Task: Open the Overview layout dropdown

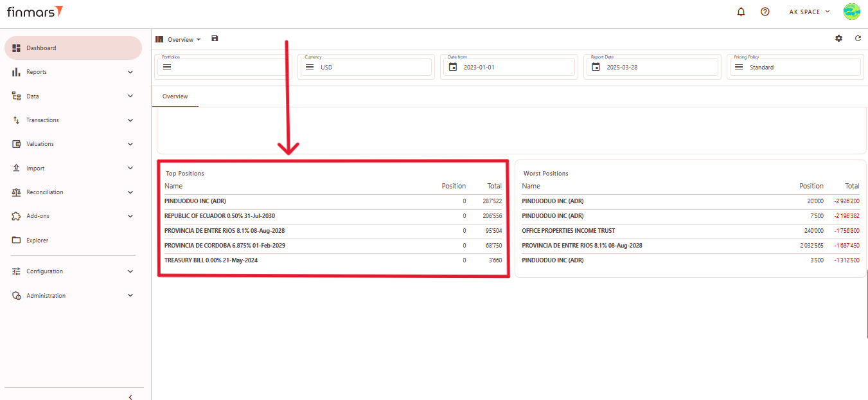Action: [183, 40]
